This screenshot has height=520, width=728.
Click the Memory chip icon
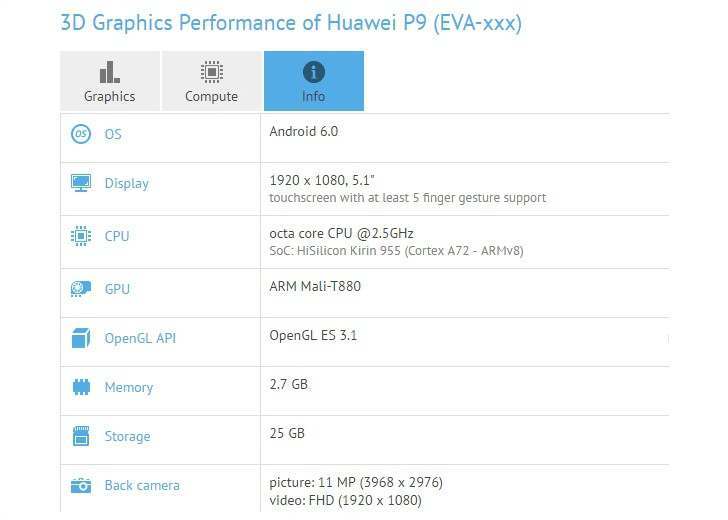(x=81, y=387)
